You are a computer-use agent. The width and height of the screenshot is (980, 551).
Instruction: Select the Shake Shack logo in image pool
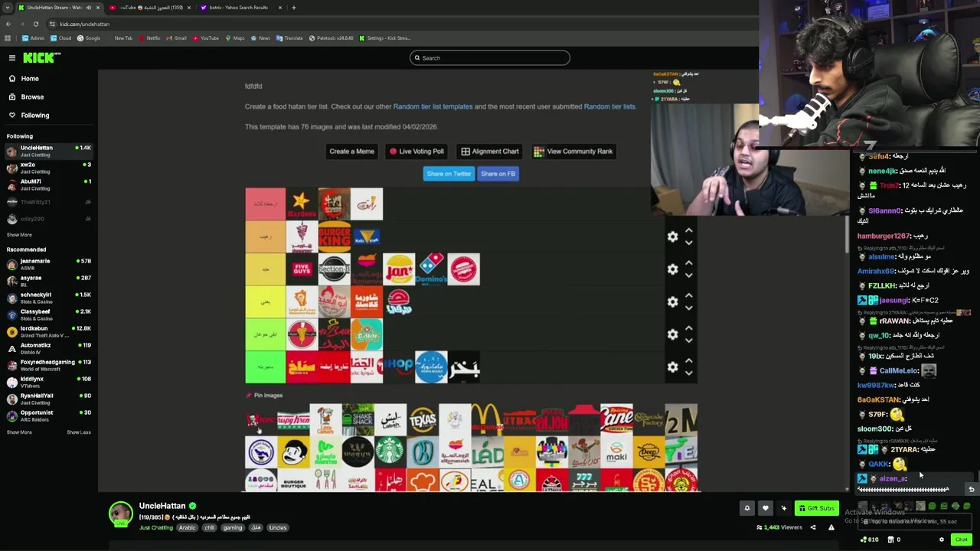pos(358,419)
